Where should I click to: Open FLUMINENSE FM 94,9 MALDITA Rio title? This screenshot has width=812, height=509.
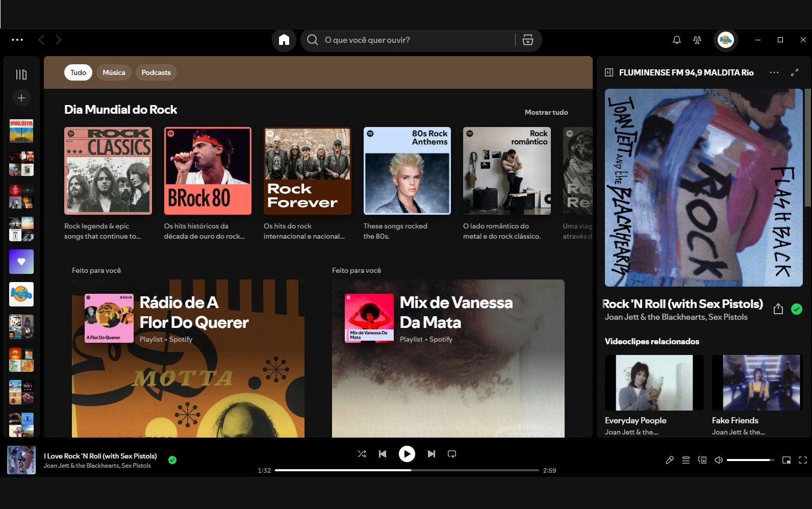[687, 72]
